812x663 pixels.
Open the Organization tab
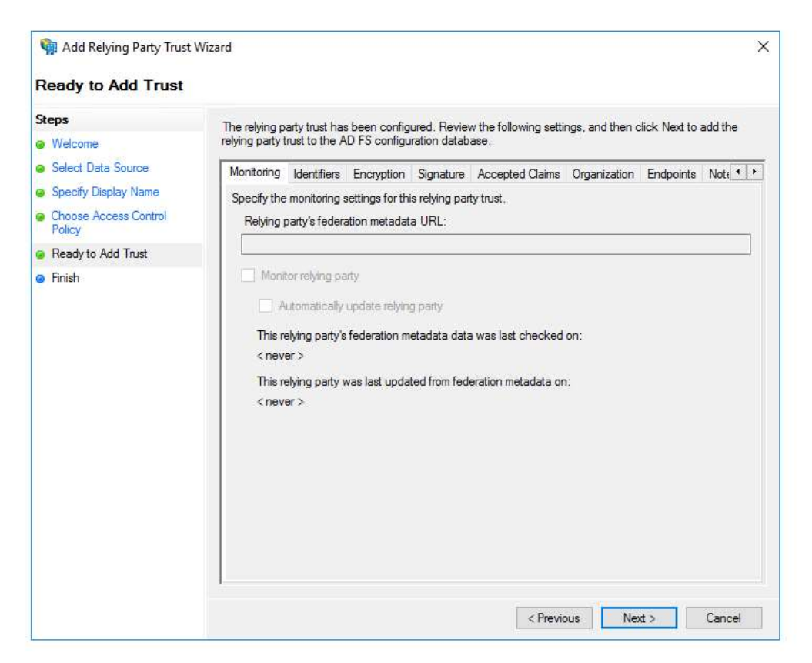pyautogui.click(x=603, y=174)
